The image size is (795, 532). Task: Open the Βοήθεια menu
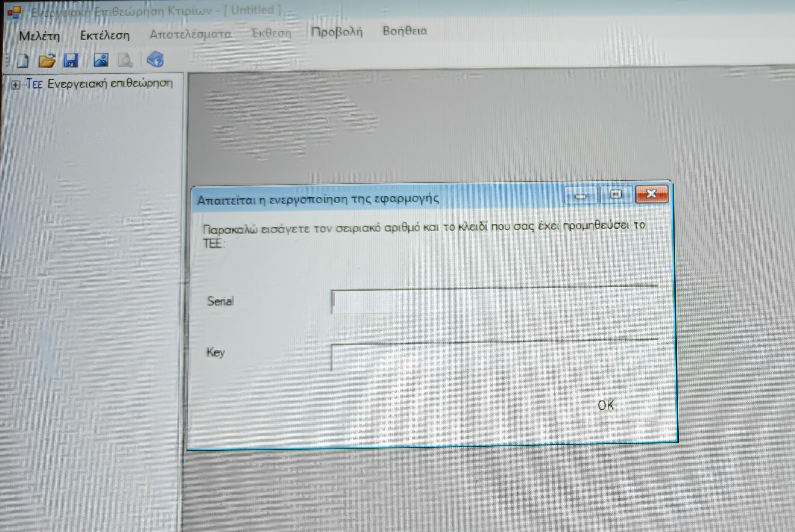405,31
